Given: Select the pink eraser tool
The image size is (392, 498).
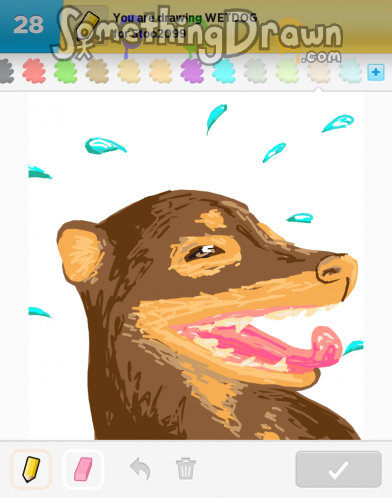Looking at the screenshot, I should tap(83, 469).
